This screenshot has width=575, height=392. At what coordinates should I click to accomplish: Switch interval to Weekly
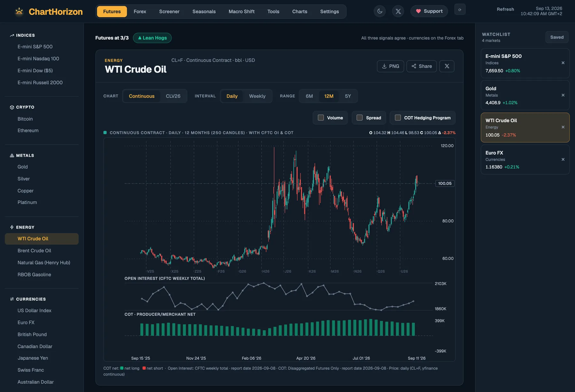click(257, 96)
